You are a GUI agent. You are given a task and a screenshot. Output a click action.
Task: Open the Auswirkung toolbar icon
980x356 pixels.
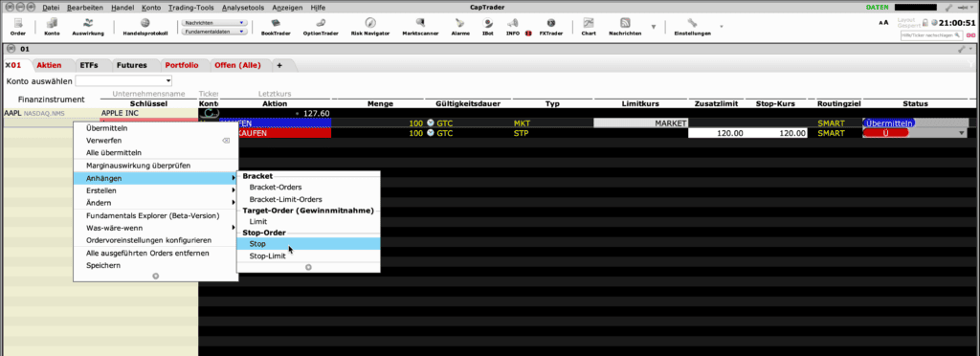pos(88,27)
